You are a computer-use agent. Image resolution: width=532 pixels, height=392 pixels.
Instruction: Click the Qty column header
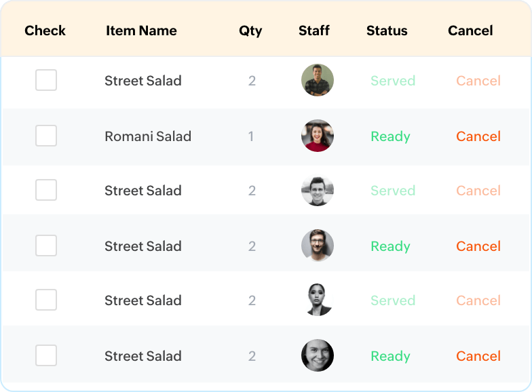(x=250, y=31)
